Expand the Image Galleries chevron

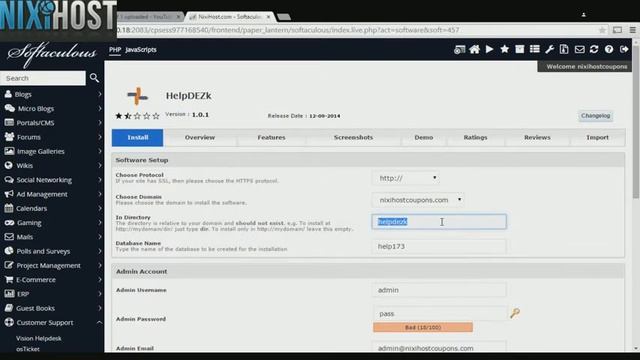[x=100, y=151]
